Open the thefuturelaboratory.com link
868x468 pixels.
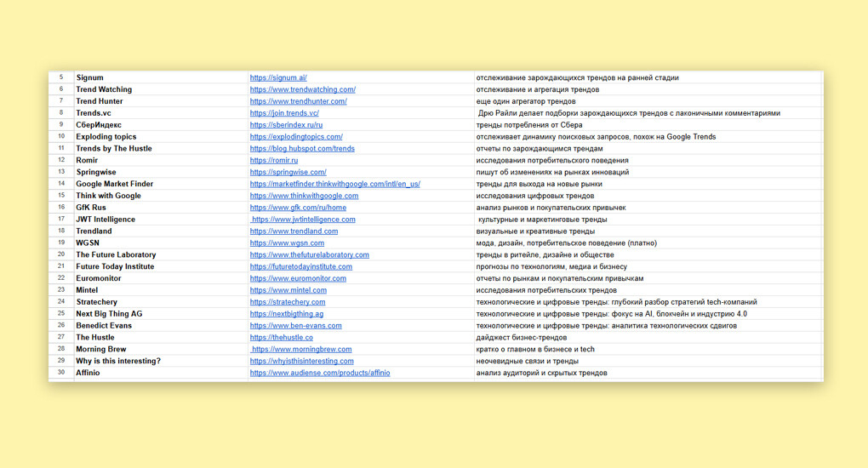click(x=309, y=254)
